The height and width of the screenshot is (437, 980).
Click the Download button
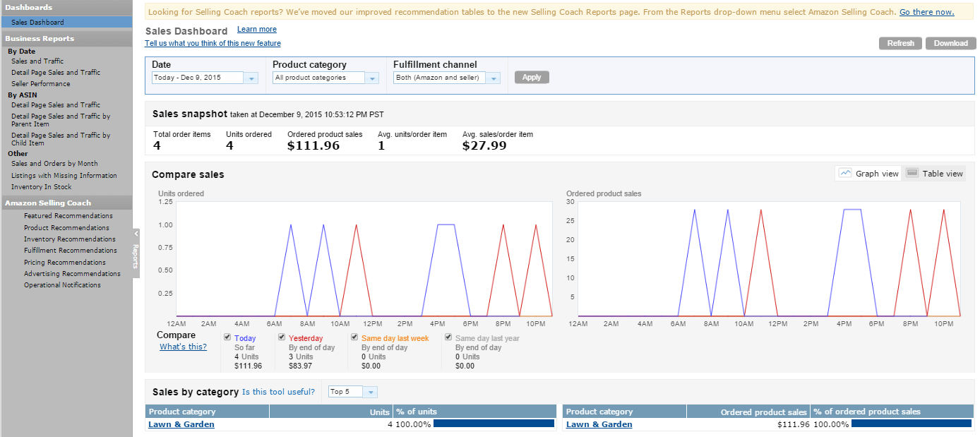[951, 44]
